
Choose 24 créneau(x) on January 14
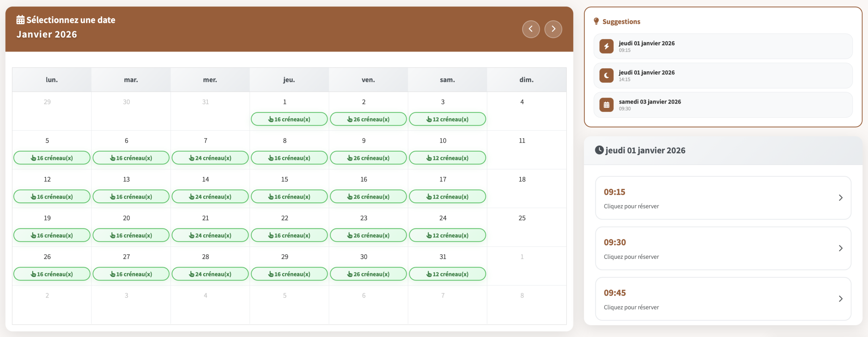click(210, 197)
